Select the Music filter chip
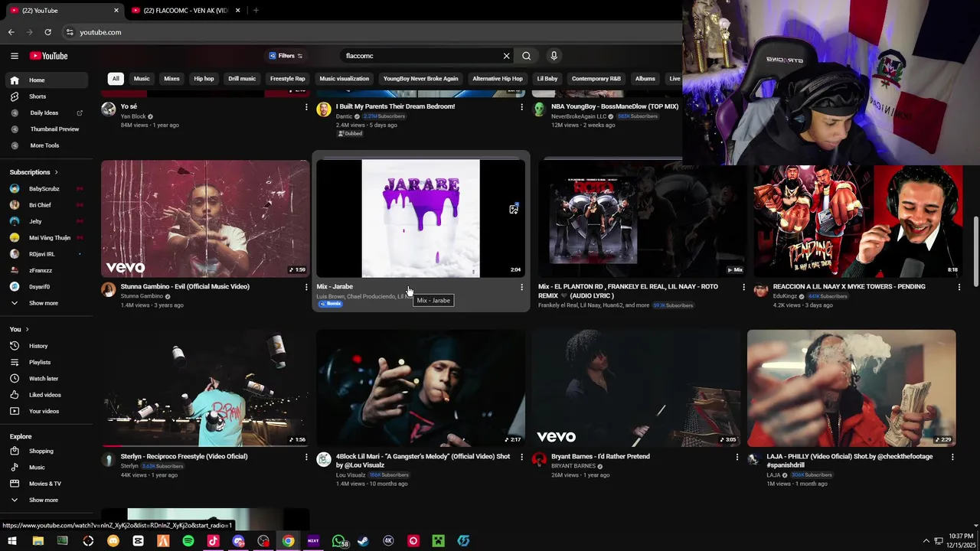 pyautogui.click(x=142, y=79)
